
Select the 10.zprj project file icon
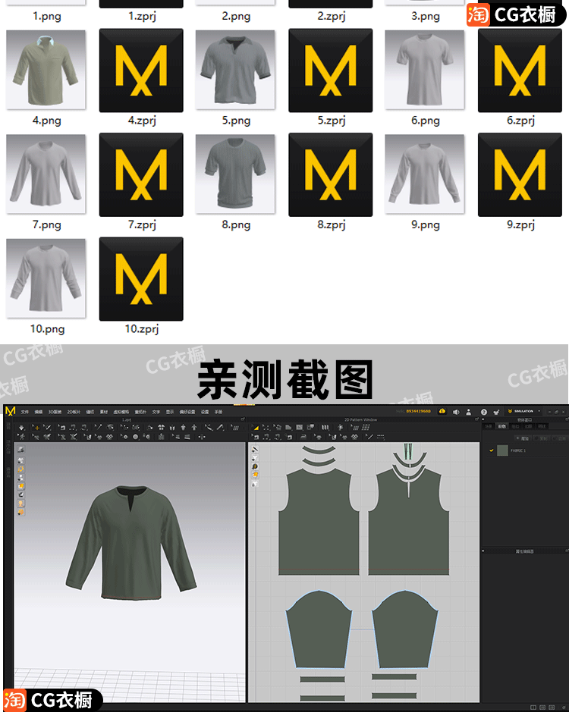141,279
